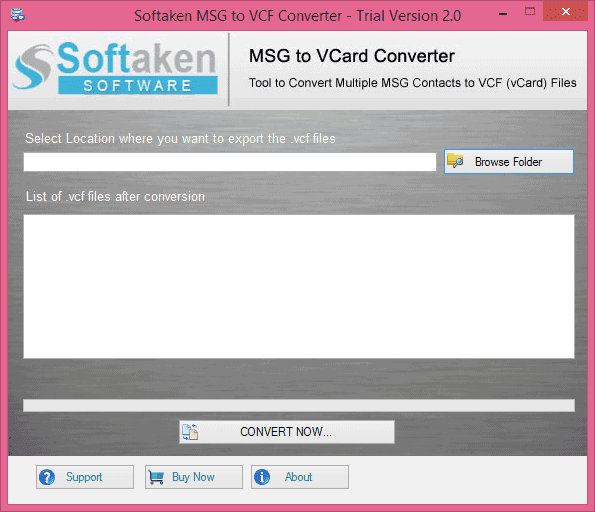This screenshot has width=595, height=512.
Task: Click the export location path text field
Action: point(230,162)
